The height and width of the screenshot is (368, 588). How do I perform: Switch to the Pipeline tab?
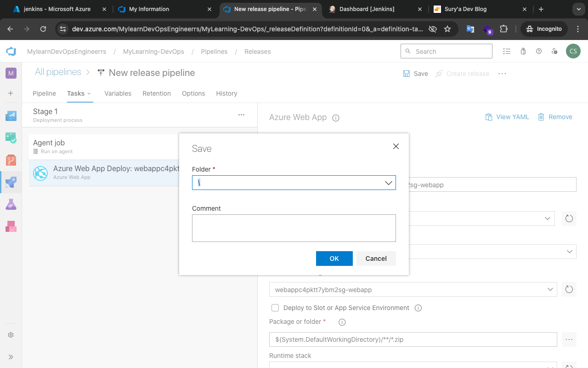pos(44,93)
